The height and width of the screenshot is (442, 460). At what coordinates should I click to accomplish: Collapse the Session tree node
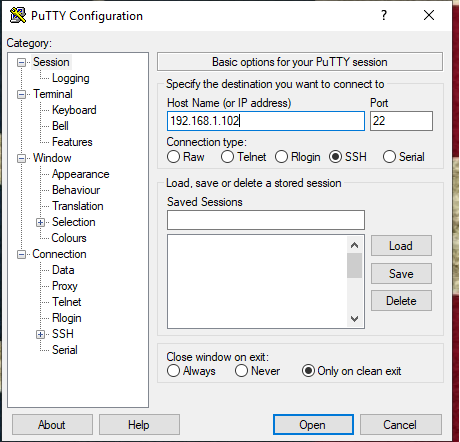[21, 62]
